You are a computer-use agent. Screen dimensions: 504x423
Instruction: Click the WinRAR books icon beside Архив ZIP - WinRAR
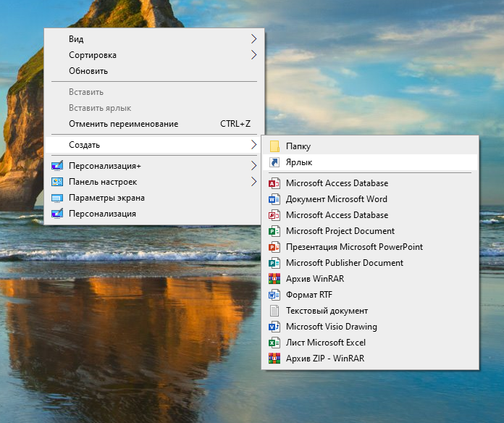(274, 359)
